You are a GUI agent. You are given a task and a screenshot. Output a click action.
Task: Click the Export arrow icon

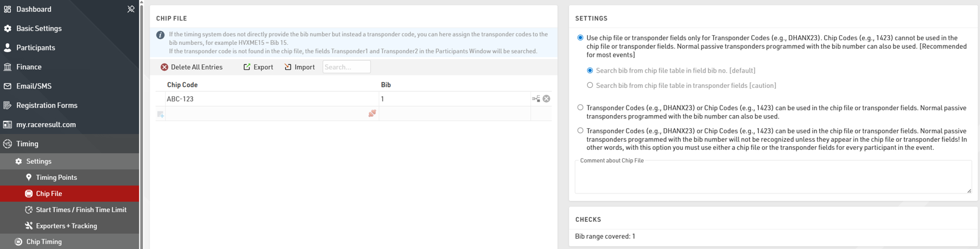coord(247,67)
